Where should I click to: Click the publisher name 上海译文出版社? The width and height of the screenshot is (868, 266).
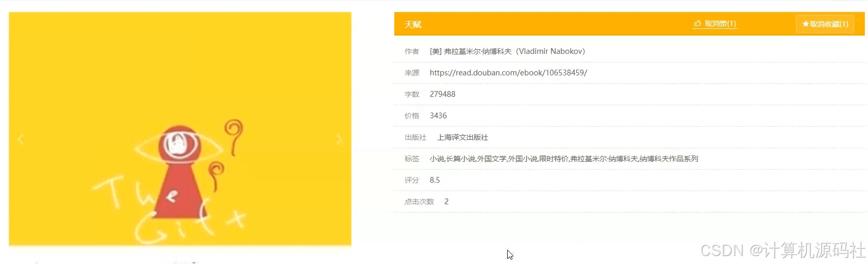pyautogui.click(x=463, y=137)
